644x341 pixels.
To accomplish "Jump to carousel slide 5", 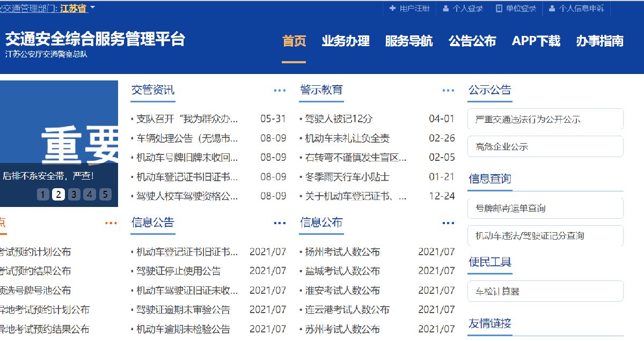I will 105,194.
